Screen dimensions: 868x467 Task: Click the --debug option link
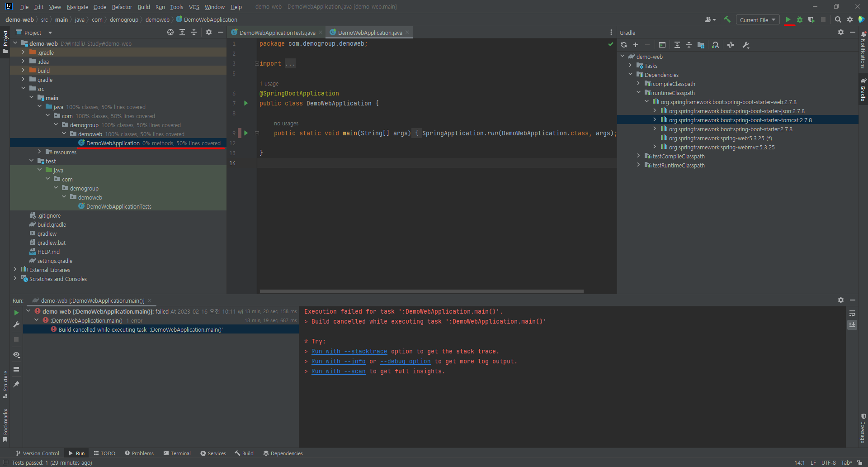click(x=405, y=361)
